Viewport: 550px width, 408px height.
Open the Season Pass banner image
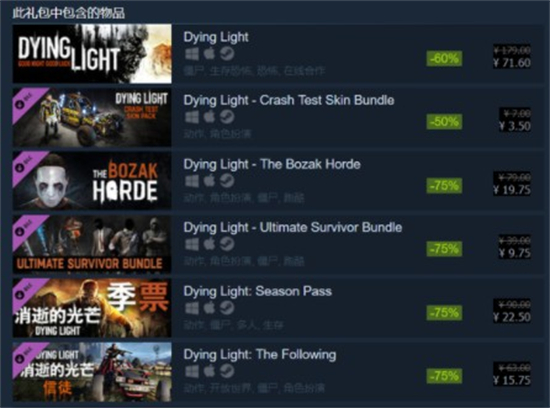pyautogui.click(x=92, y=308)
